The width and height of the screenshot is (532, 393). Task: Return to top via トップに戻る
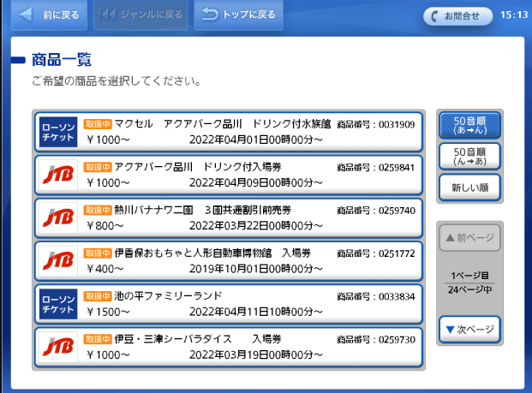[x=238, y=15]
